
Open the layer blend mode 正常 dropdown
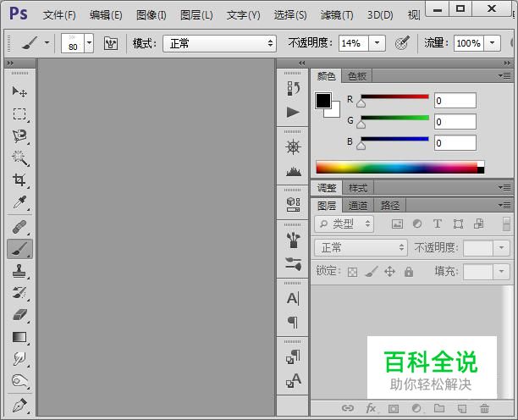coord(361,247)
